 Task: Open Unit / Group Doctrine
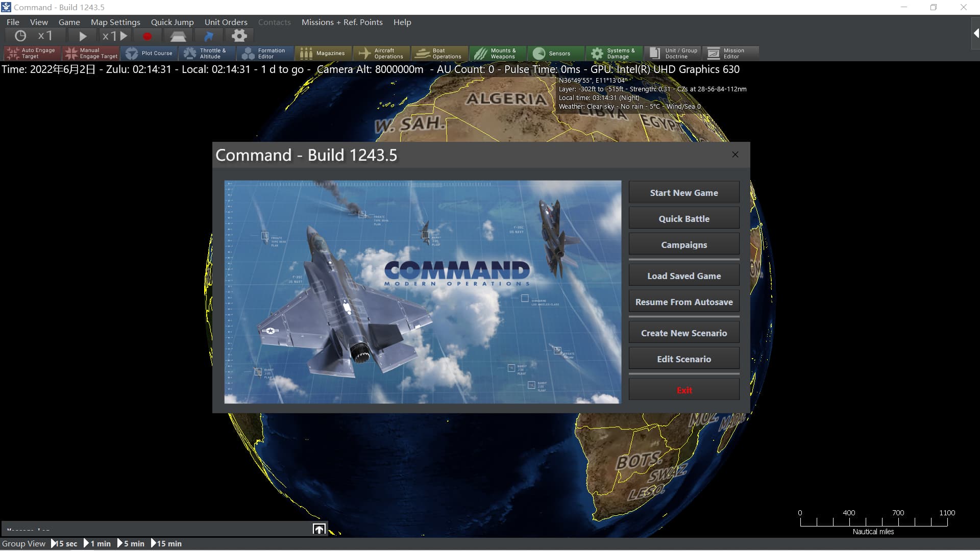coord(673,53)
